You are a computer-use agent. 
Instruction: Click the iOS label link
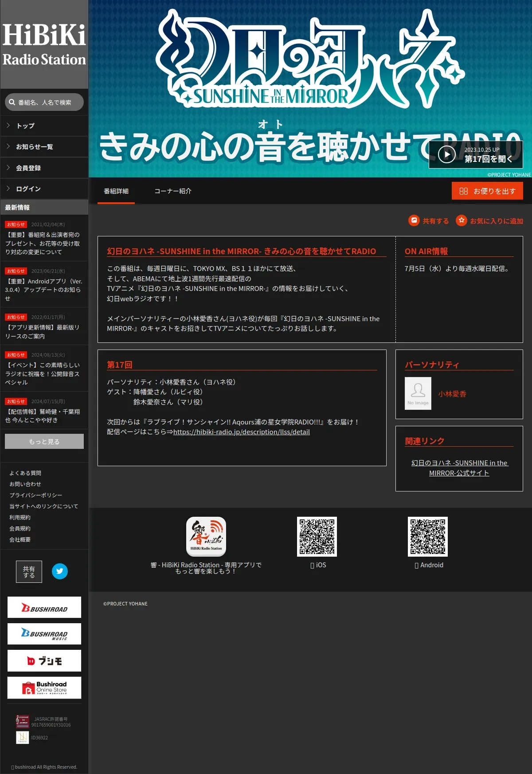318,565
